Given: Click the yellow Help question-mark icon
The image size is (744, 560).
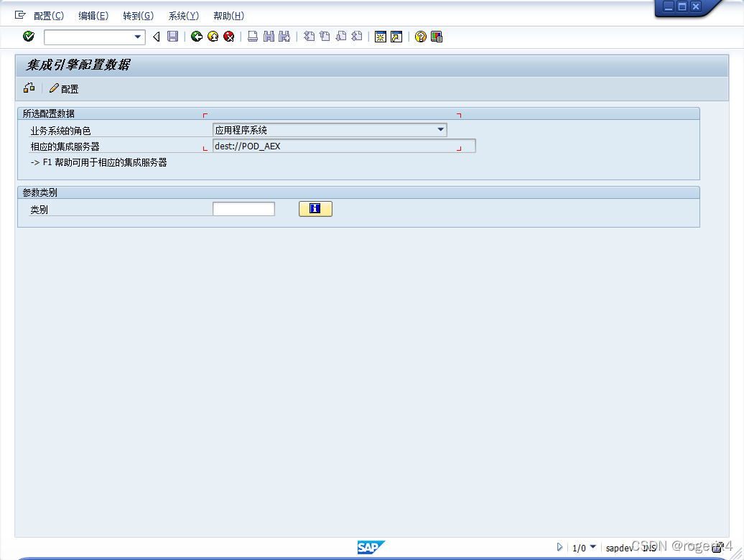Looking at the screenshot, I should click(420, 37).
